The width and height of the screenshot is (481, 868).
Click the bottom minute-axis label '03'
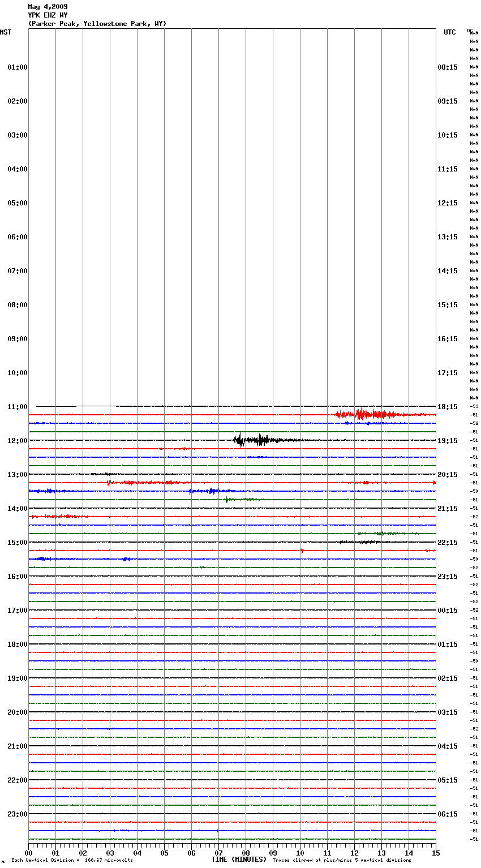110,853
